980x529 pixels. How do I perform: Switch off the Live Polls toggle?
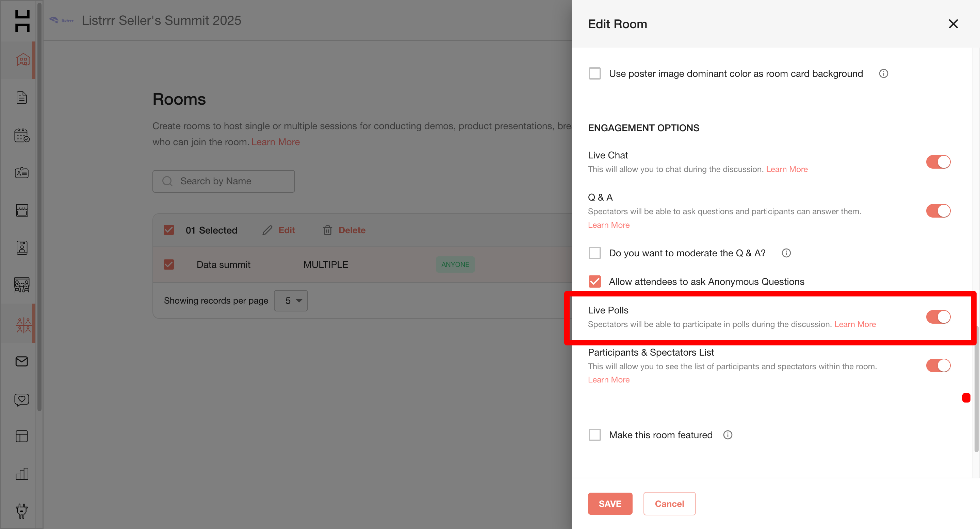click(938, 317)
